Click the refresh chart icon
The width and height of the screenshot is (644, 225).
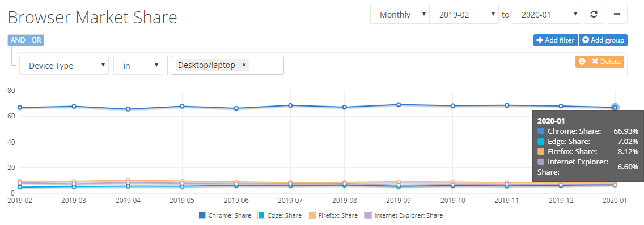click(593, 14)
